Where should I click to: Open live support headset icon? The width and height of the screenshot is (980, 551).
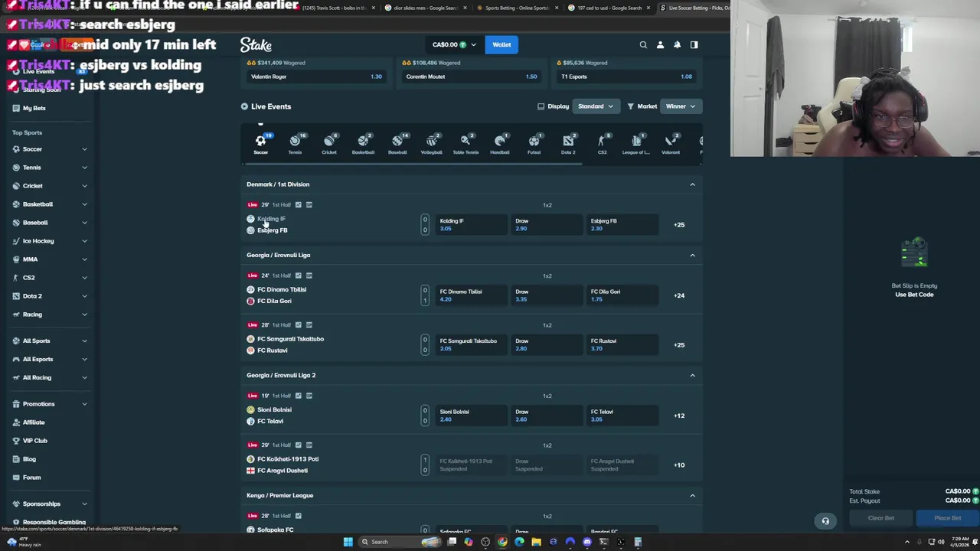[x=825, y=521]
